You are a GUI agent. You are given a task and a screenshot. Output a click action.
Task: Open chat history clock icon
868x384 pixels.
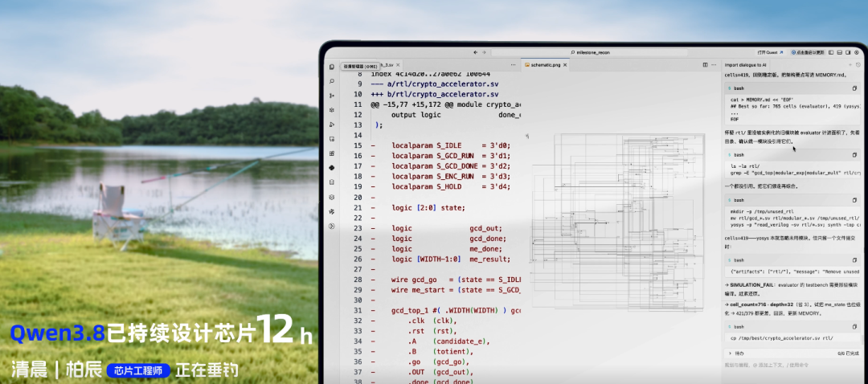click(x=858, y=65)
